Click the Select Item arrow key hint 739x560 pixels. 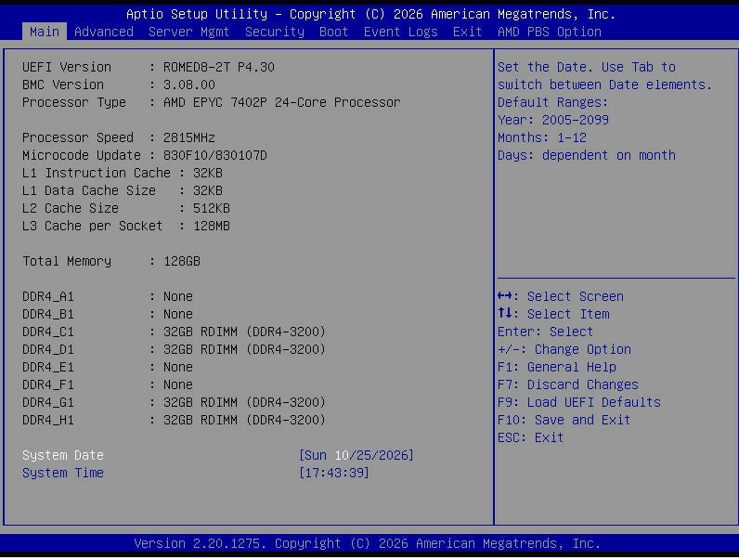[x=553, y=314]
